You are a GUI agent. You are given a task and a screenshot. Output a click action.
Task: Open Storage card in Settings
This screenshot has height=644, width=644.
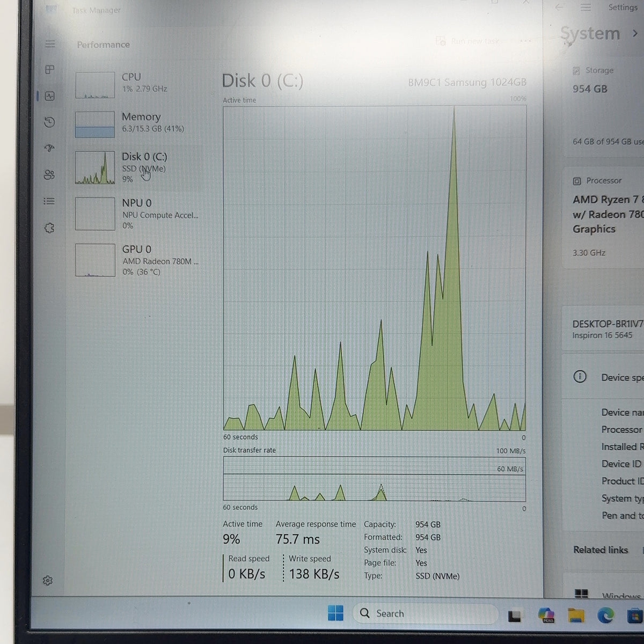[603, 107]
